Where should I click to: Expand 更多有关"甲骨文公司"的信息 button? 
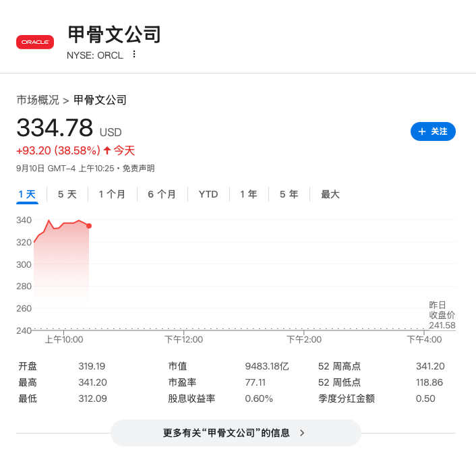pos(235,433)
